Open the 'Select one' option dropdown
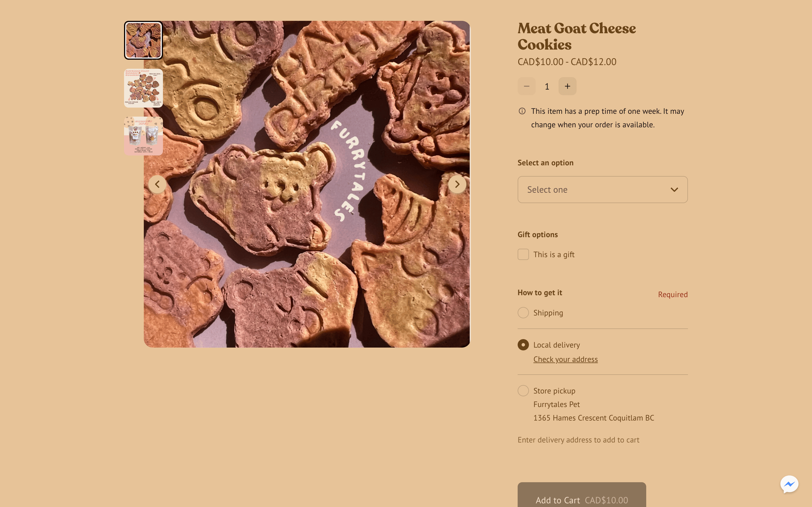812x507 pixels. (x=603, y=190)
